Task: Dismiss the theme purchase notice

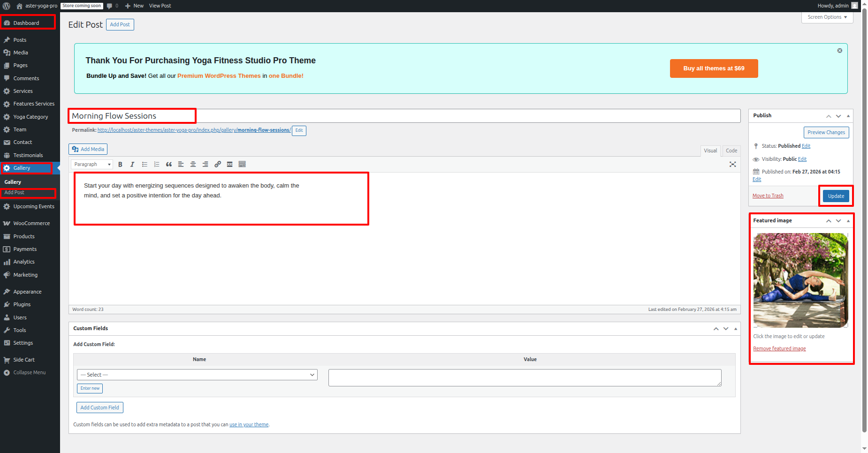Action: pyautogui.click(x=839, y=51)
